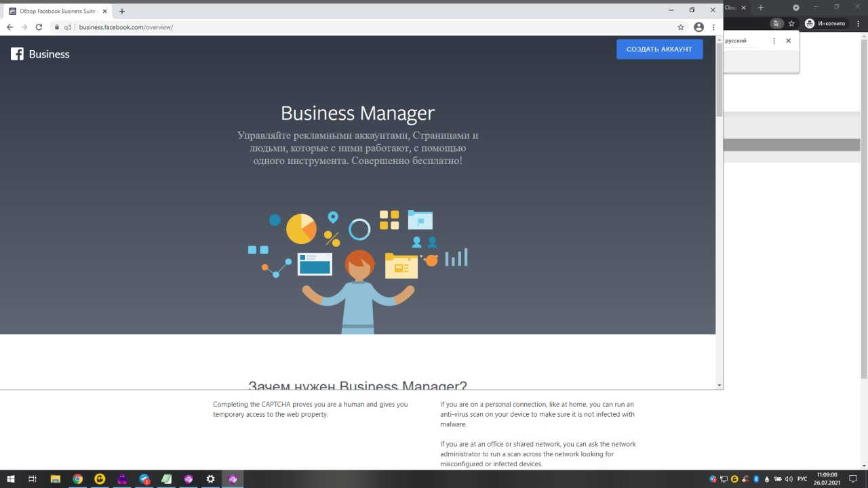Open the green notepad taskbar app
Screen dimensions: 868x488
coord(166,479)
